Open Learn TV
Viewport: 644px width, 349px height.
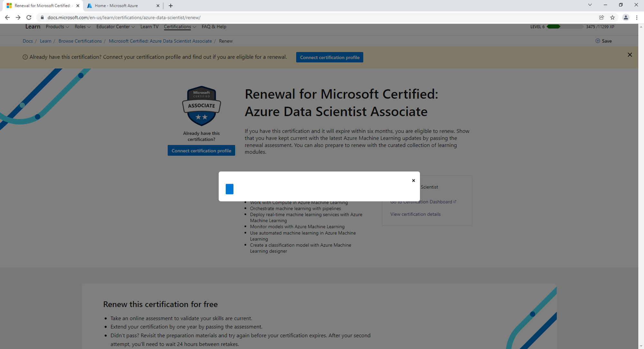point(149,27)
